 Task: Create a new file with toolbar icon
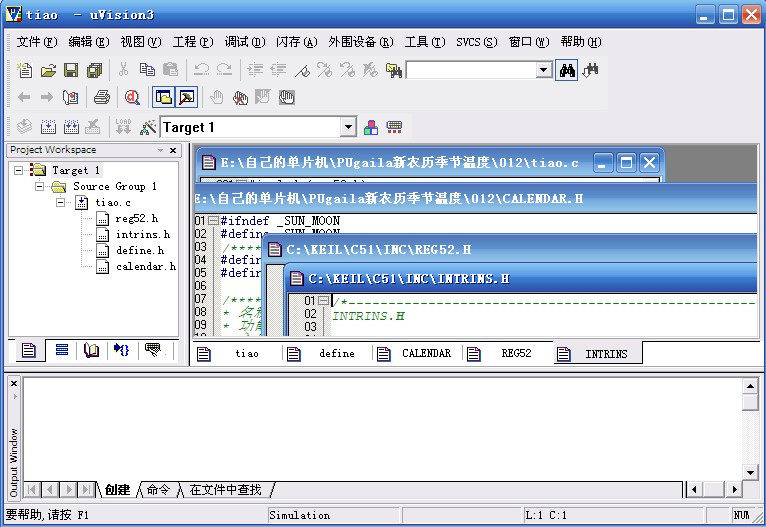[24, 70]
